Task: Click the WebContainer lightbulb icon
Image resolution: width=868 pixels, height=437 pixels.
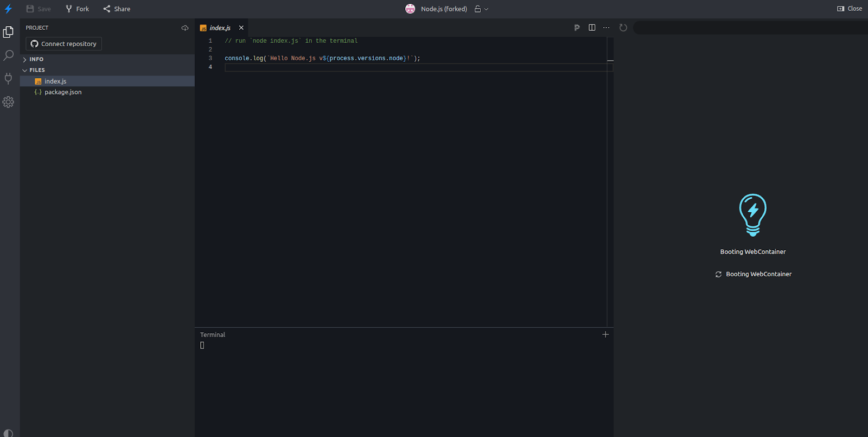Action: point(753,215)
